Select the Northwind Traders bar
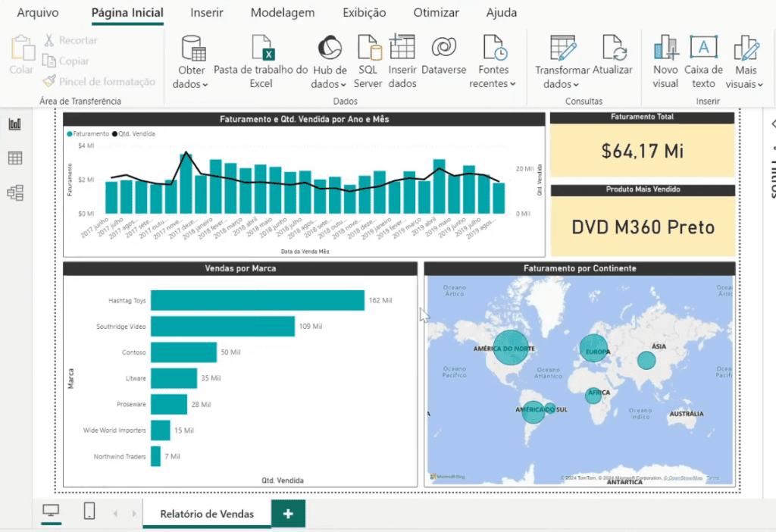Viewport: 776px width, 532px height. (x=155, y=456)
